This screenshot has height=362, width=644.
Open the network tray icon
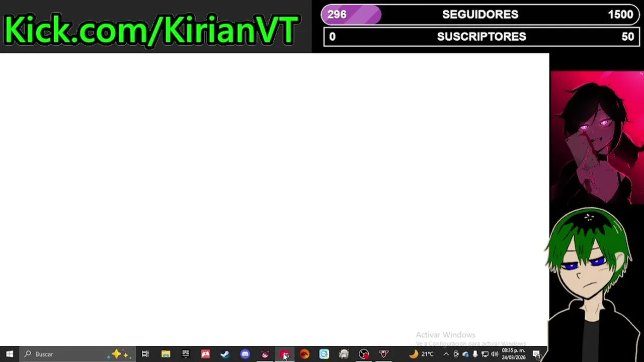click(x=485, y=354)
